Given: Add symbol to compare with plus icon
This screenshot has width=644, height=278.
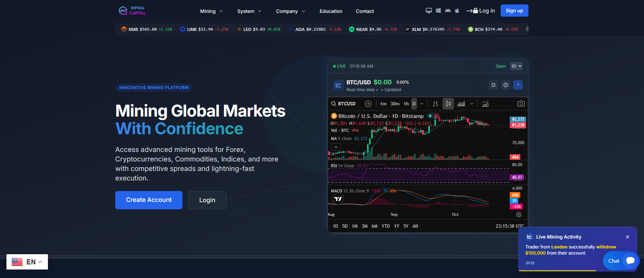Looking at the screenshot, I should [x=368, y=104].
